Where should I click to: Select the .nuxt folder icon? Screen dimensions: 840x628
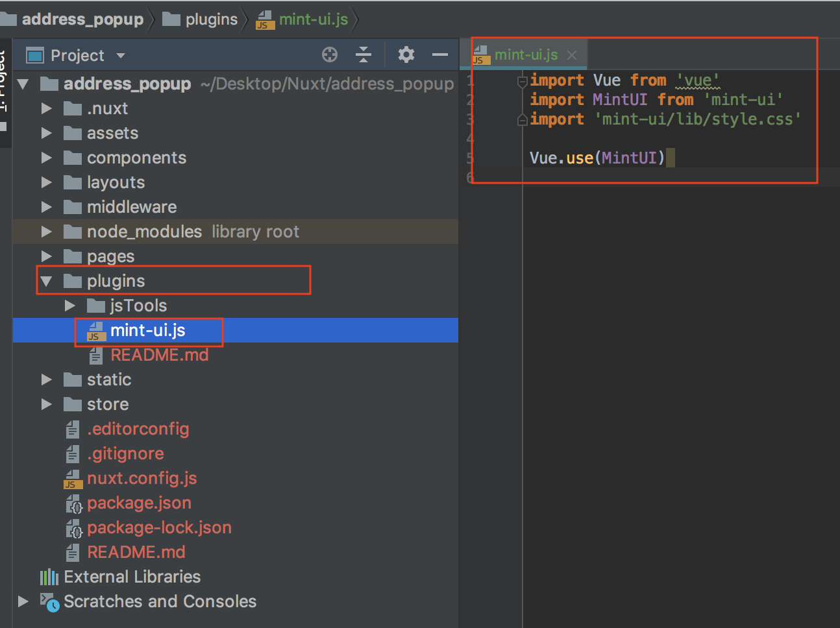click(x=73, y=108)
